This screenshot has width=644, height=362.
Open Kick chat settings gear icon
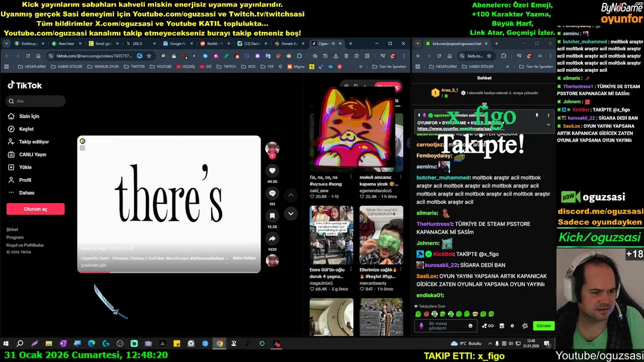512,326
